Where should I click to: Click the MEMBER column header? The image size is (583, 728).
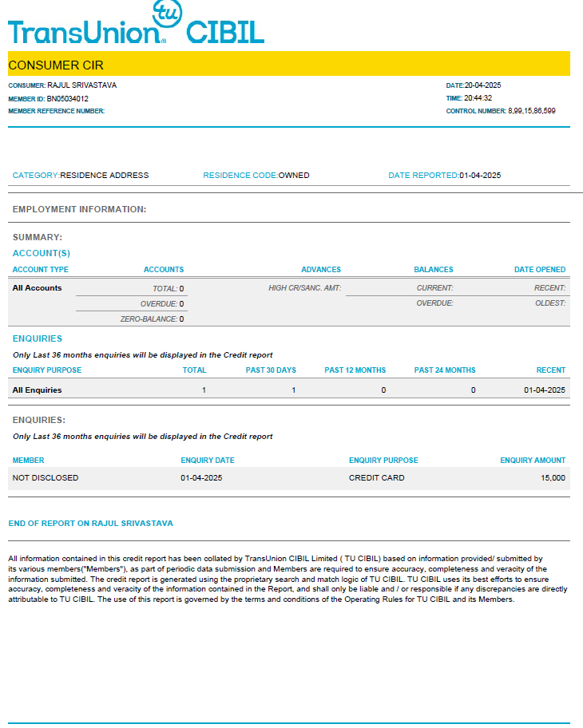[28, 461]
